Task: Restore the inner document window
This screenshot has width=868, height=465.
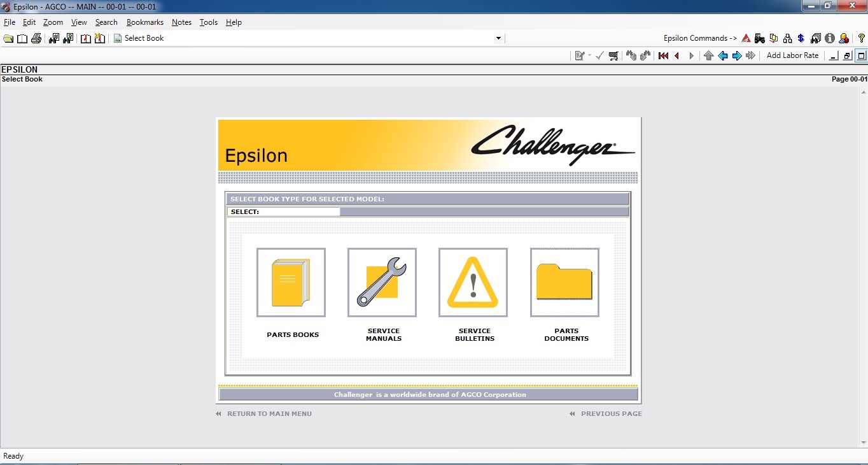Action: click(848, 55)
